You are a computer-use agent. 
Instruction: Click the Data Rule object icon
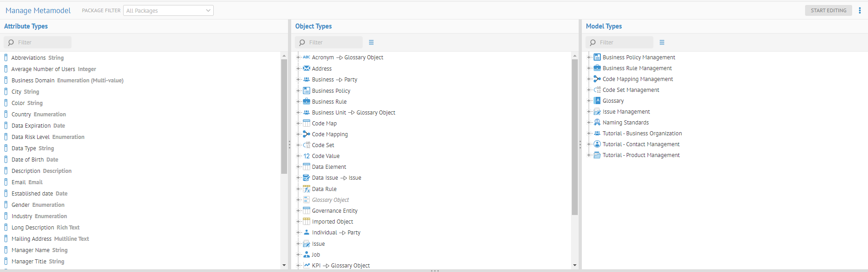pyautogui.click(x=307, y=189)
